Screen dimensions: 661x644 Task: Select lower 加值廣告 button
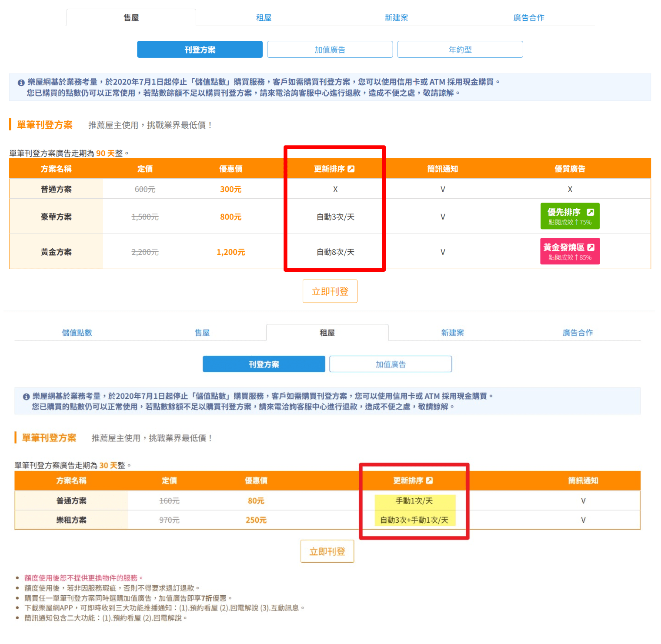(391, 364)
